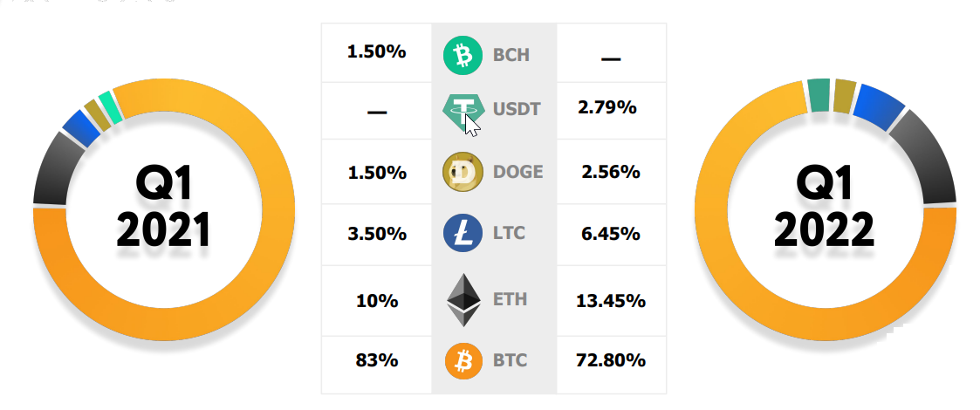980x410 pixels.
Task: Click the 2.56% DOGE value cell
Action: [611, 172]
